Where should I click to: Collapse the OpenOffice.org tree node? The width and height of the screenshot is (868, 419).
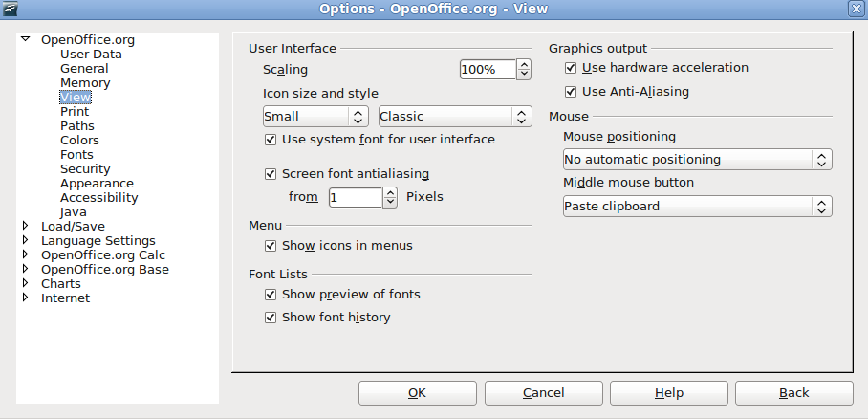point(25,39)
